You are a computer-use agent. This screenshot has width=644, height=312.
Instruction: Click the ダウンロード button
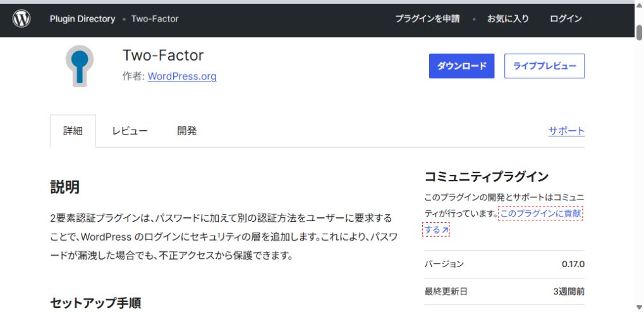[461, 66]
